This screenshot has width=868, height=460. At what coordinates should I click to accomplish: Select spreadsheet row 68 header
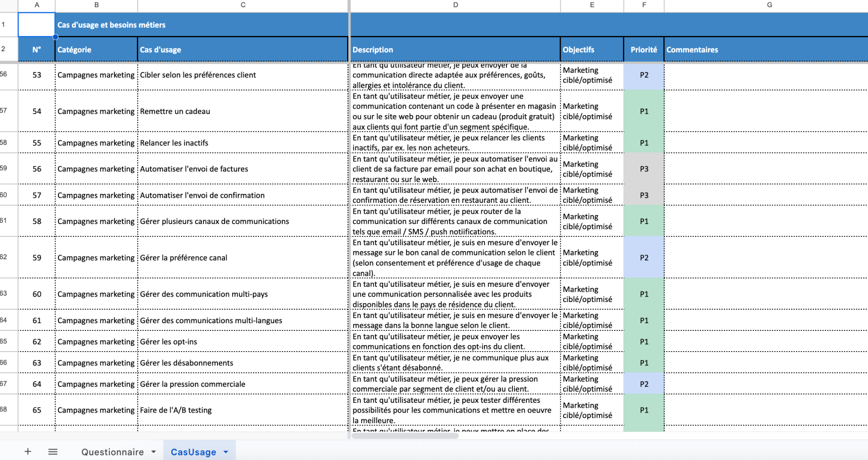pyautogui.click(x=8, y=410)
